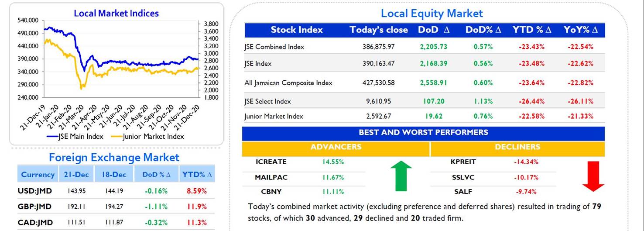Click the ICREATE advancer ticker
This screenshot has width=644, height=231.
point(271,162)
